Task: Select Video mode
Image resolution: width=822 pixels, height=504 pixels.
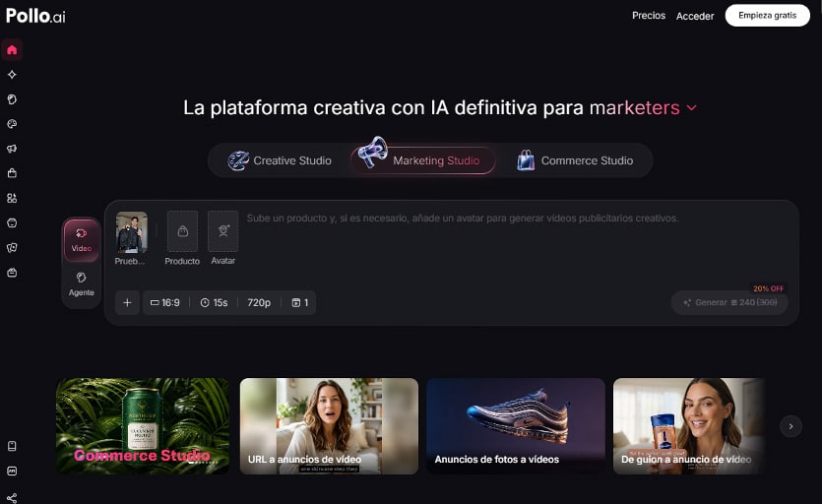Action: 82,240
